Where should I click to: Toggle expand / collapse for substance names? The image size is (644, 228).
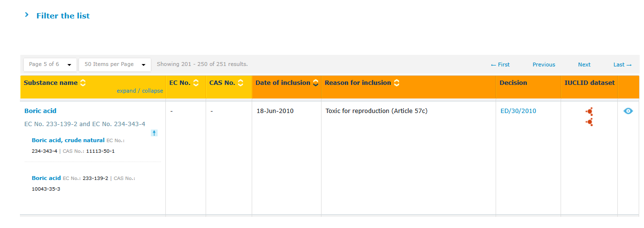[140, 91]
